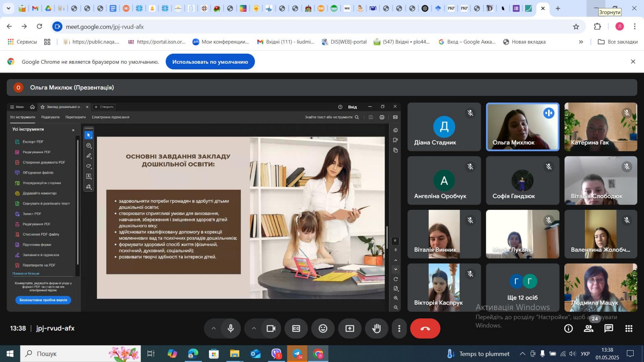Image resolution: width=644 pixels, height=362 pixels.
Task: Open more options three-dot menu in Meet
Action: [x=399, y=328]
